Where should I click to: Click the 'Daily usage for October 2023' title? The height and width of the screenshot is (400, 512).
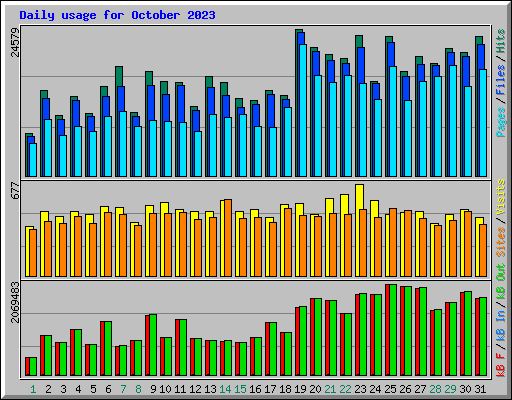coord(117,15)
